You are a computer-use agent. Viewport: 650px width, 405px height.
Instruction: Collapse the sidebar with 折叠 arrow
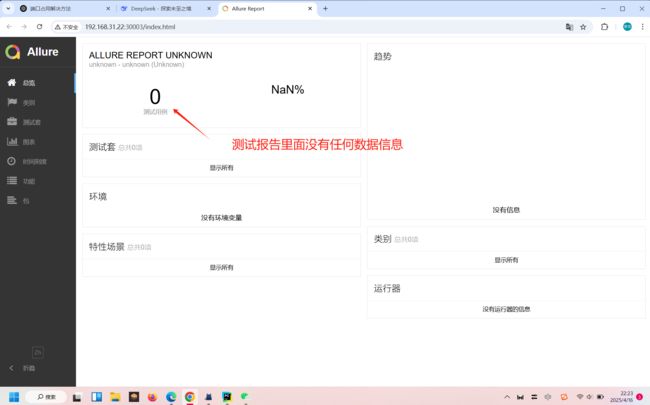tap(11, 368)
